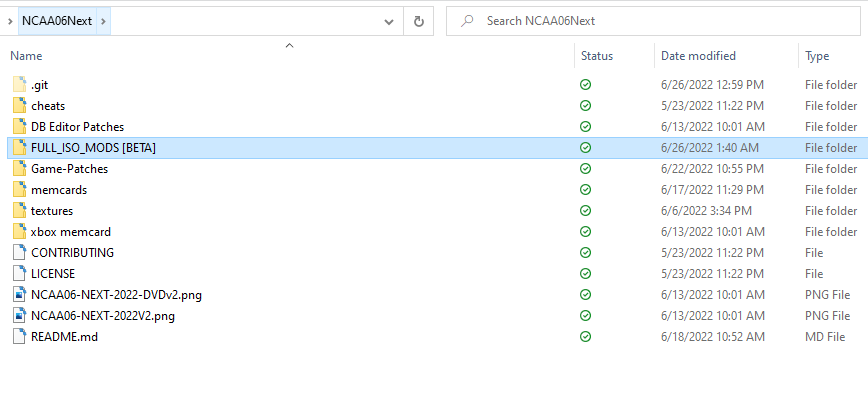Viewport: 868px width, 418px height.
Task: Select the xbox memcard folder name
Action: click(71, 232)
